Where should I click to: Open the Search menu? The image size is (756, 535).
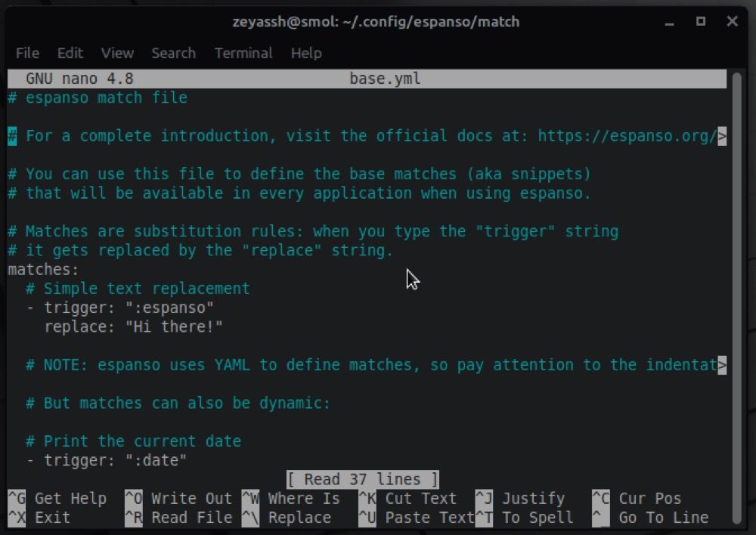pyautogui.click(x=174, y=53)
